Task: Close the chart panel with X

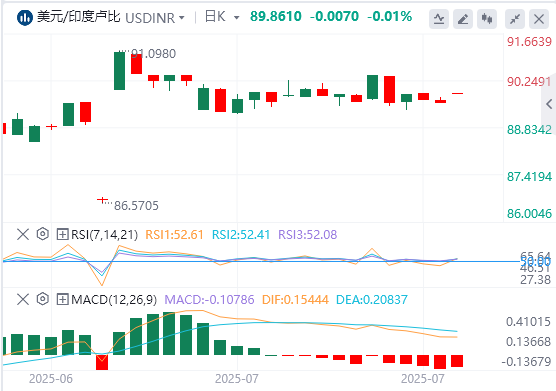Action: coord(539,18)
